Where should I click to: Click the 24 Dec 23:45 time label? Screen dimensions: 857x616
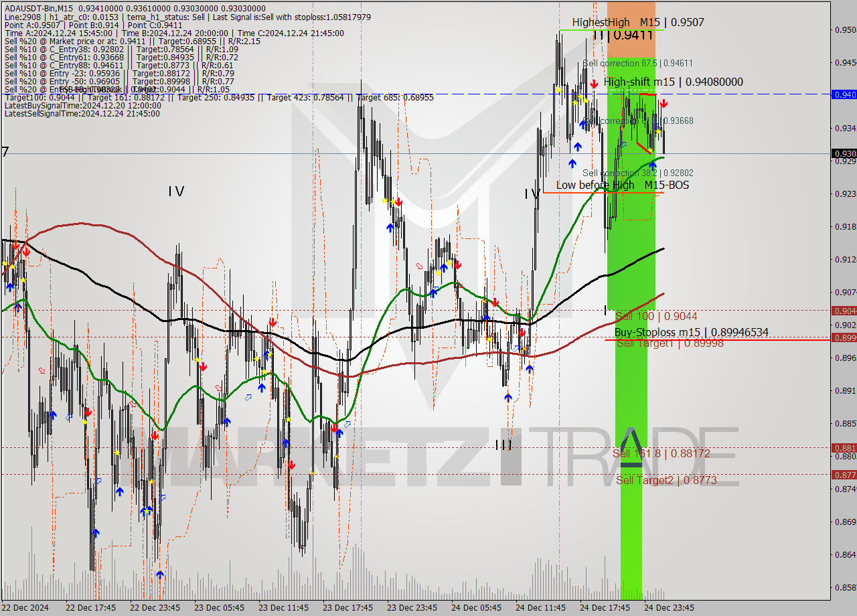coord(669,608)
